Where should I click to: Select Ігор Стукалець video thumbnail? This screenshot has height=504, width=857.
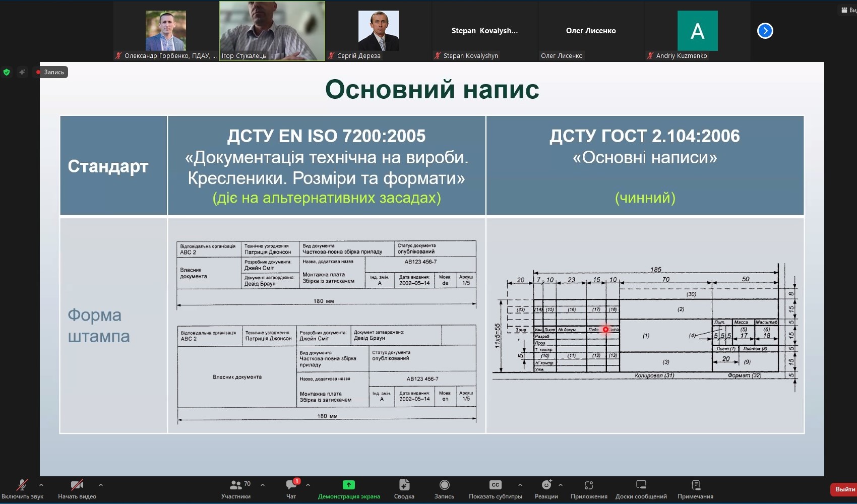[272, 31]
